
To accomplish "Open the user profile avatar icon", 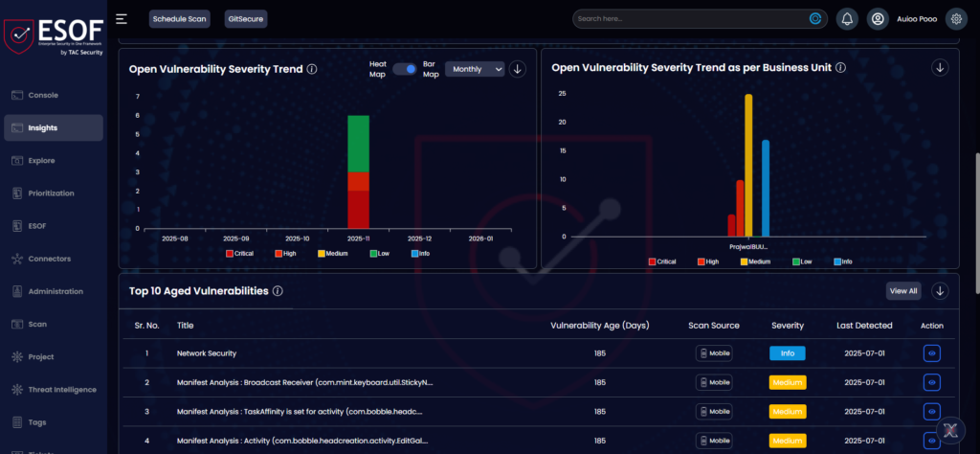I will click(x=877, y=18).
